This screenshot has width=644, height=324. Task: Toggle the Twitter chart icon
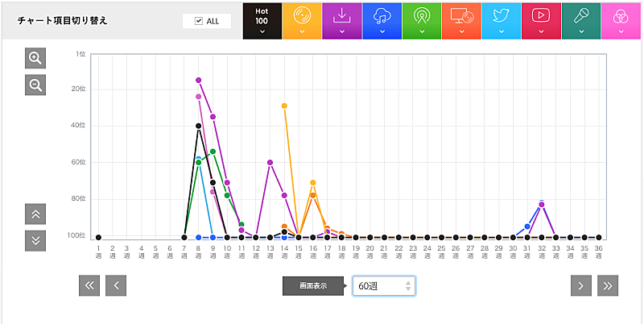[x=501, y=20]
